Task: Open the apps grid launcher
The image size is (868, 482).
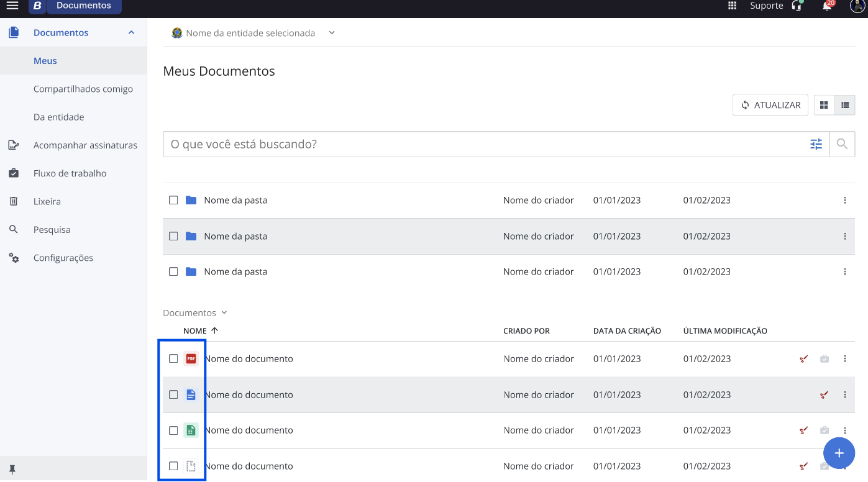Action: (x=732, y=6)
